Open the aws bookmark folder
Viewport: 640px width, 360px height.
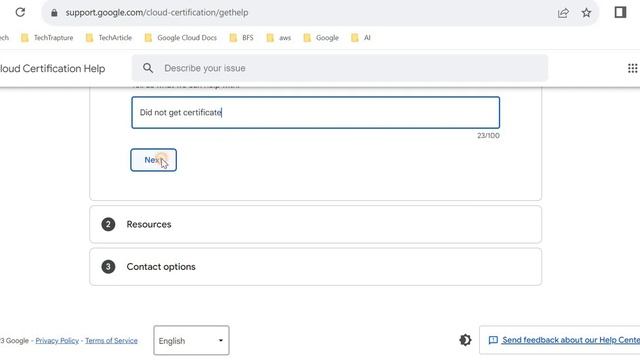click(x=279, y=38)
